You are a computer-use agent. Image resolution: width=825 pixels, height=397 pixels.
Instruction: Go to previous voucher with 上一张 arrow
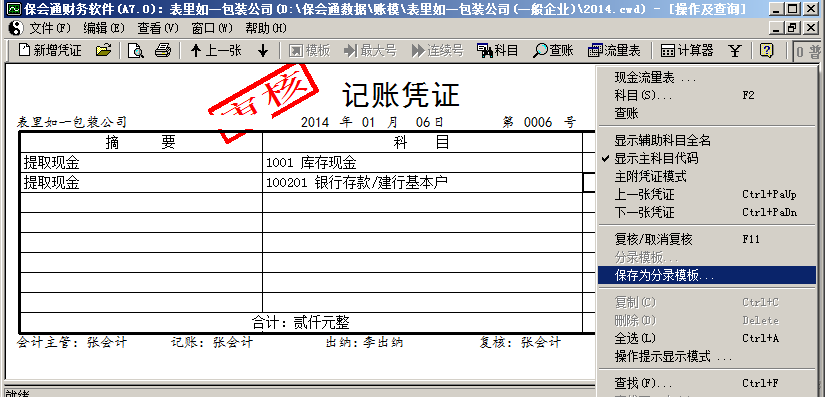coord(216,50)
